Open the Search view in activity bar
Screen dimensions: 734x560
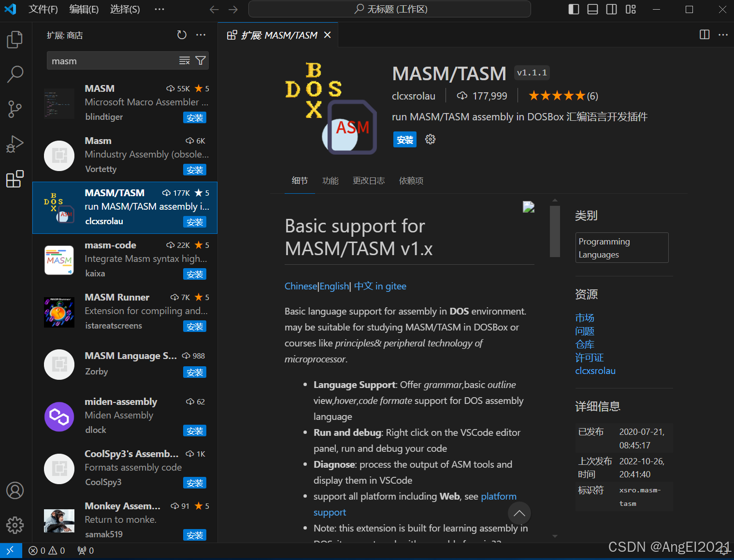coord(15,74)
